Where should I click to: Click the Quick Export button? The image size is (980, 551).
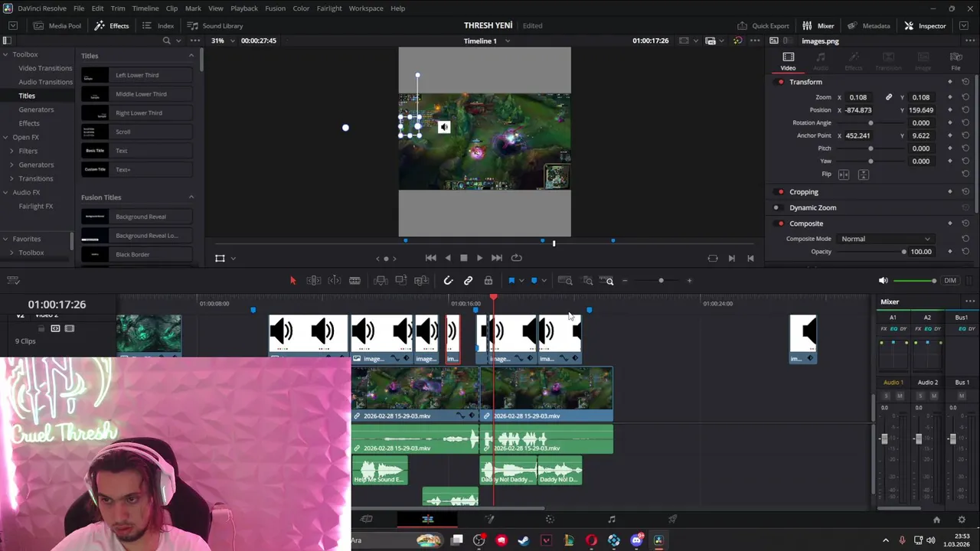click(763, 26)
